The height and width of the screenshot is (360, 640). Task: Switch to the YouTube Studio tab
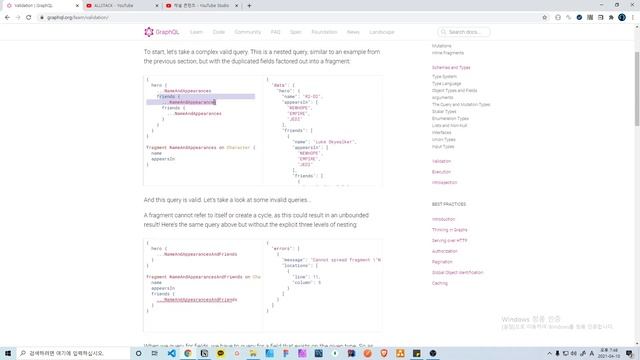[202, 6]
